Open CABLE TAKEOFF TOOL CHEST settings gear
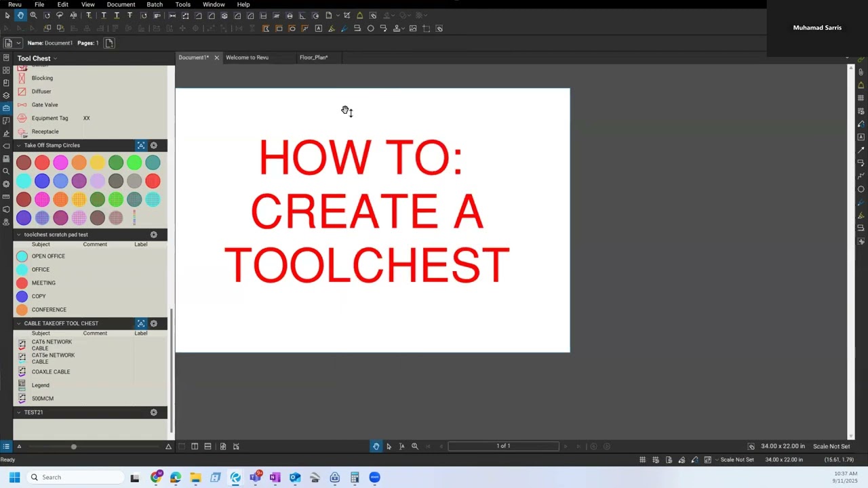868x488 pixels. (154, 324)
